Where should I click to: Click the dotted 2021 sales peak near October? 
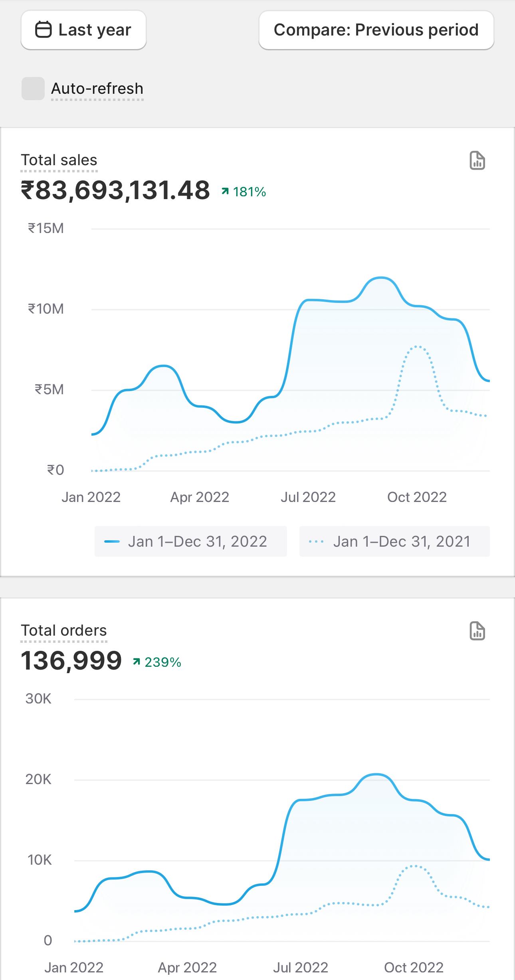click(417, 347)
